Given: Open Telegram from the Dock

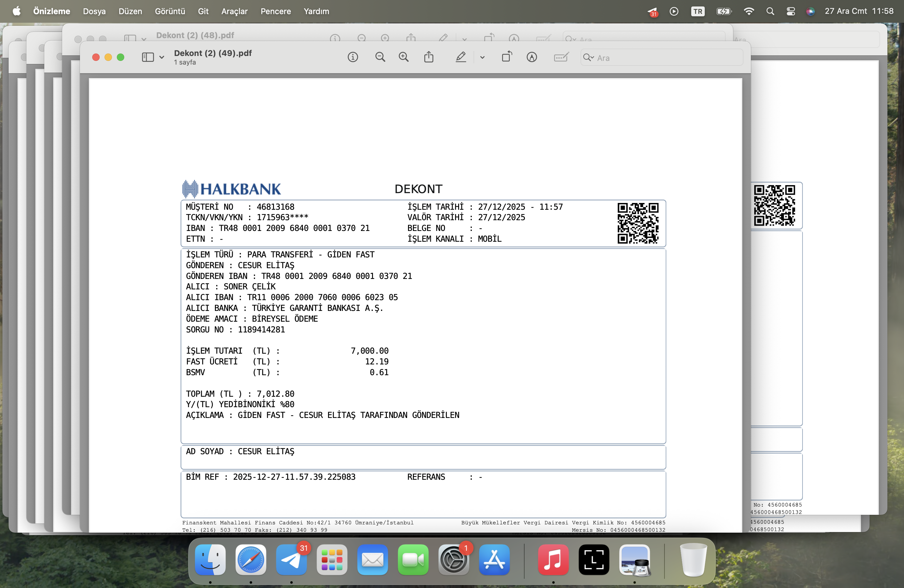Looking at the screenshot, I should (291, 559).
